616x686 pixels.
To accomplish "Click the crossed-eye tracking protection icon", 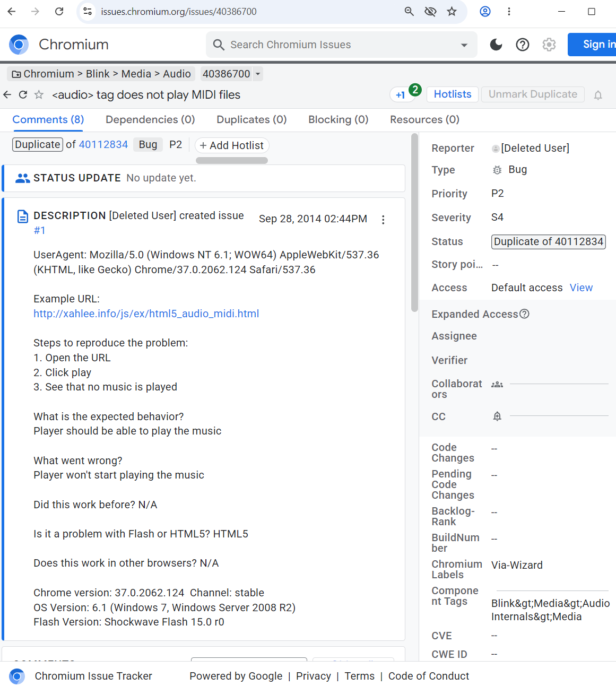I will point(430,11).
